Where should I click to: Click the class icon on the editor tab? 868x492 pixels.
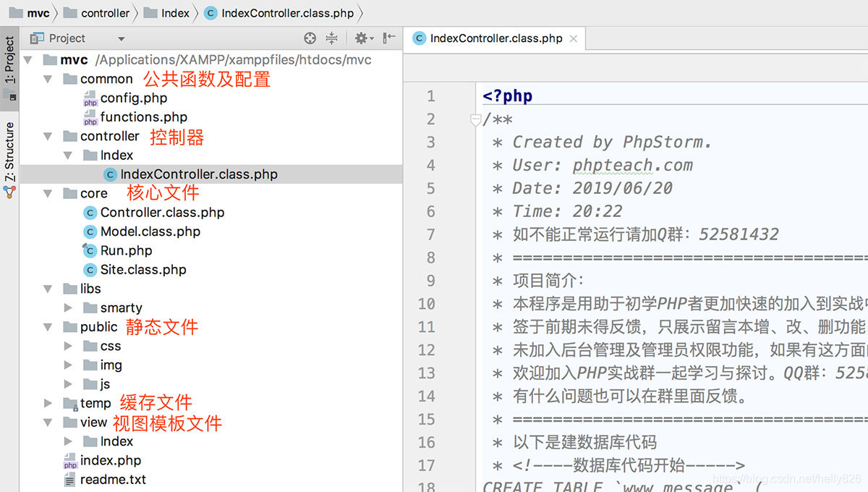pyautogui.click(x=420, y=38)
